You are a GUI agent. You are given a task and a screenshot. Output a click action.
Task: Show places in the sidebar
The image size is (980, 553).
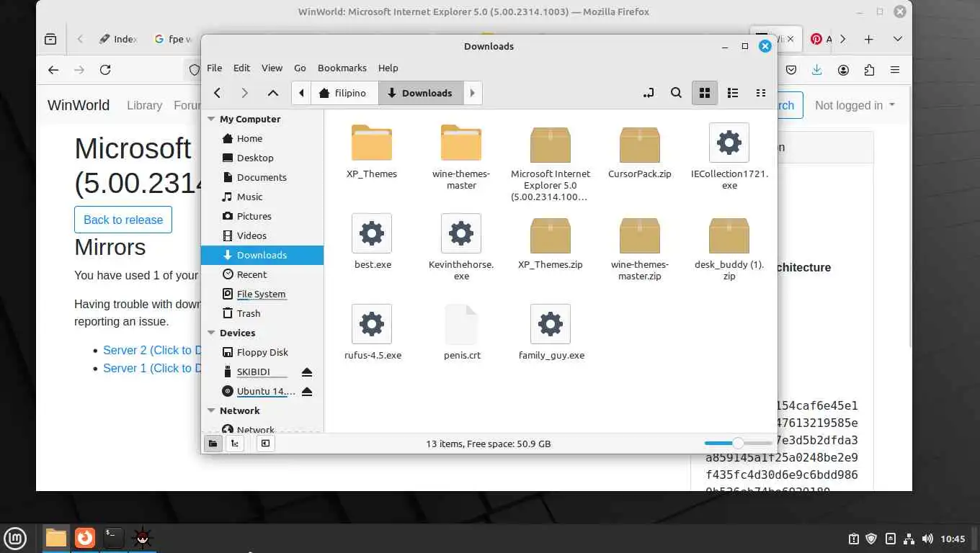tap(213, 444)
